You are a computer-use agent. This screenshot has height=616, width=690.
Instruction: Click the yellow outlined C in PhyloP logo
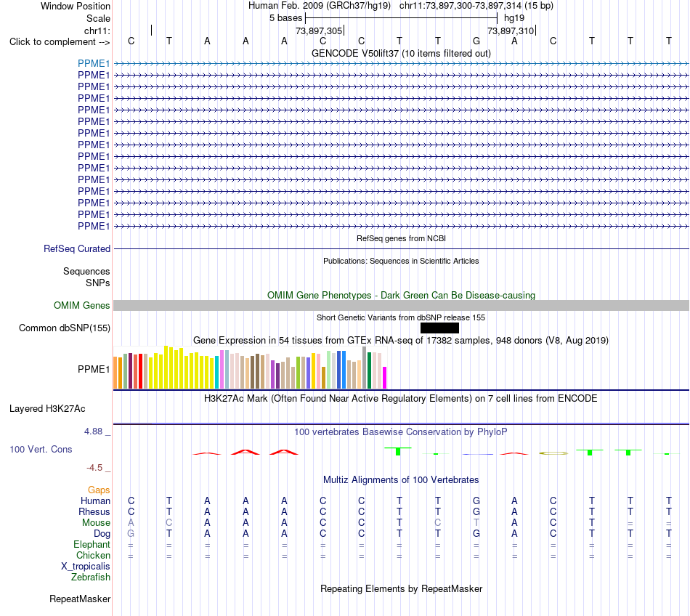553,453
